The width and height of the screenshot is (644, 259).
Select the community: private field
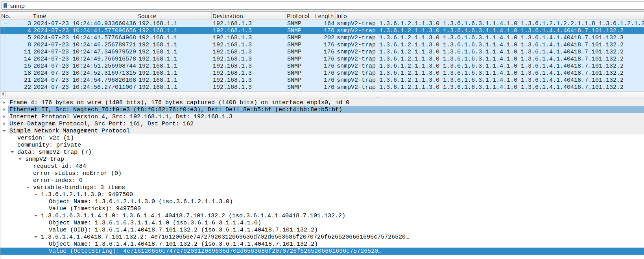click(49, 145)
